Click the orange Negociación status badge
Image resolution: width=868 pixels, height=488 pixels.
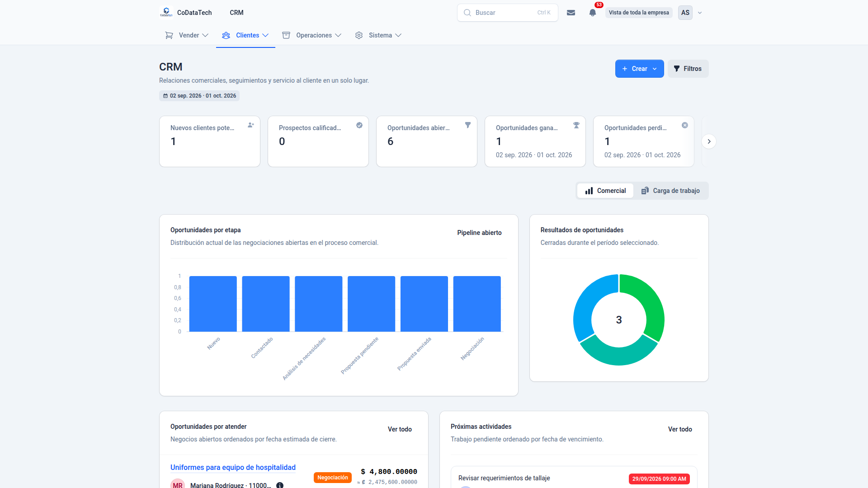333,478
